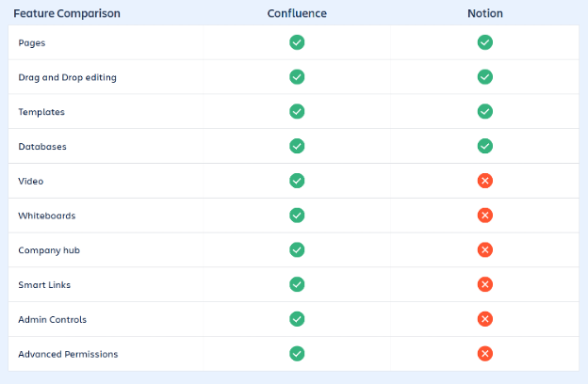This screenshot has width=588, height=384.
Task: Select Notion red cross in Whiteboards row
Action: click(485, 215)
